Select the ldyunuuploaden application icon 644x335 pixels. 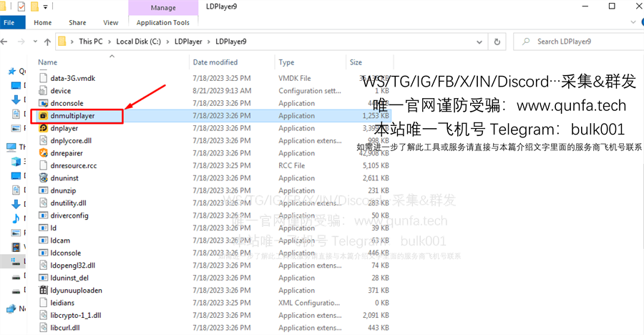point(43,290)
